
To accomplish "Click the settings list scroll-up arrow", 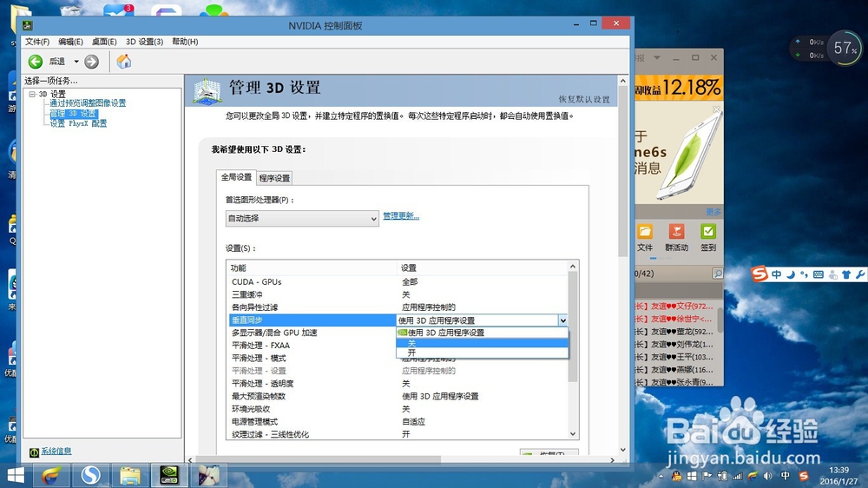I will 573,267.
